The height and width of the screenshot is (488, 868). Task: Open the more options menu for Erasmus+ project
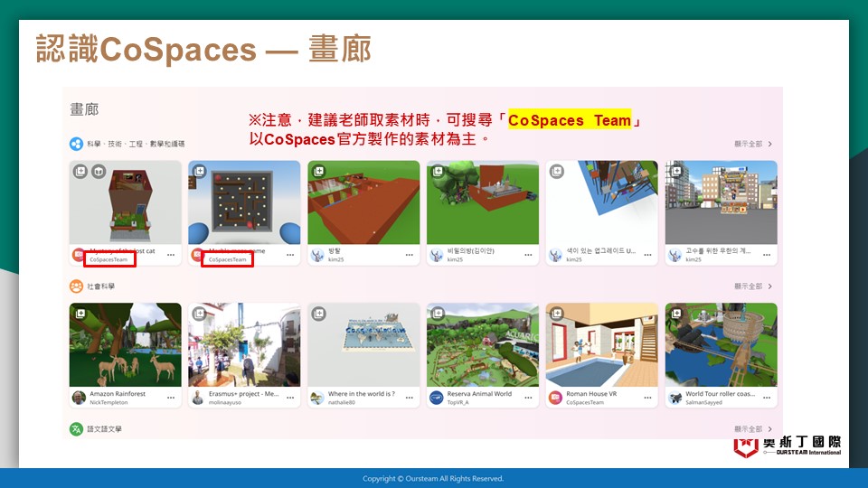click(290, 398)
